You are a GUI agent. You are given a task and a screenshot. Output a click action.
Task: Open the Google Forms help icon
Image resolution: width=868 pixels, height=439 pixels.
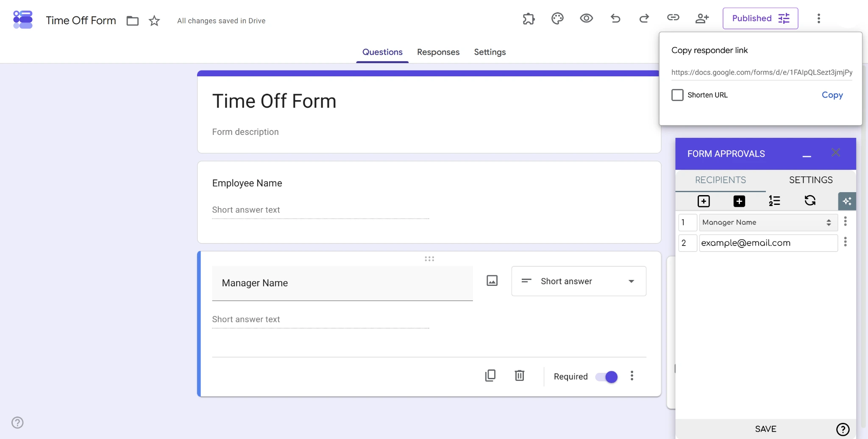click(x=17, y=423)
